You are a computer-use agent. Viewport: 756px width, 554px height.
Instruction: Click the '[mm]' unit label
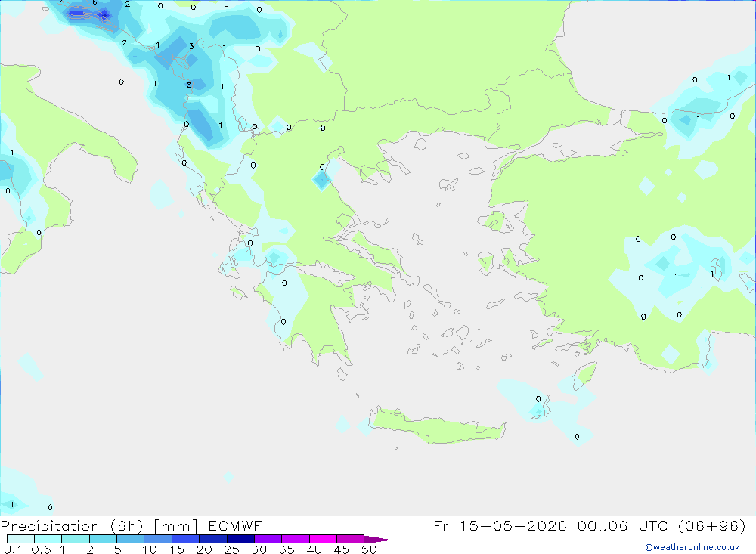(175, 525)
